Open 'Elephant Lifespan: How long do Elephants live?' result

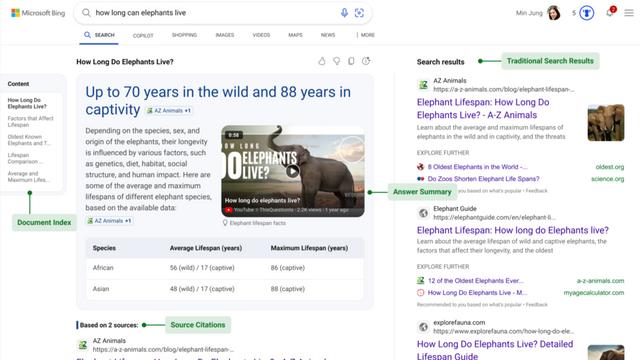point(513,230)
